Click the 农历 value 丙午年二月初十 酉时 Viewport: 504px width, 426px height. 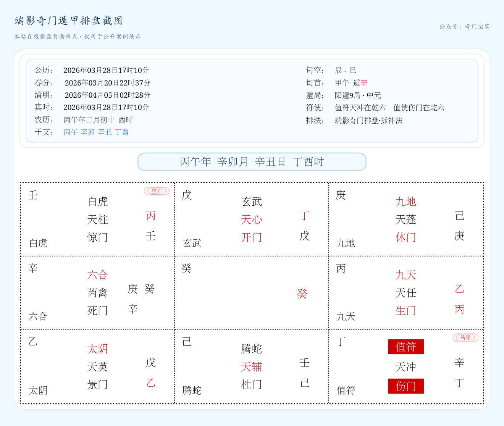[98, 120]
